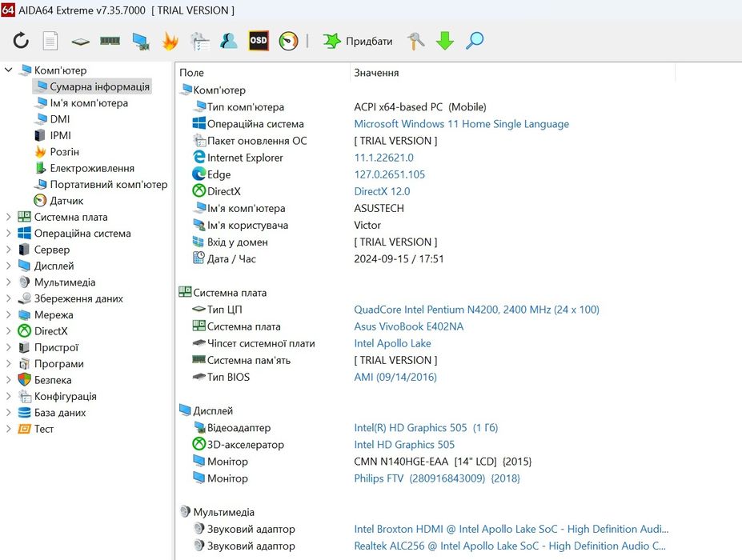Viewport: 742px width, 560px height.
Task: Open the Philips FTV monitor link
Action: click(x=437, y=478)
